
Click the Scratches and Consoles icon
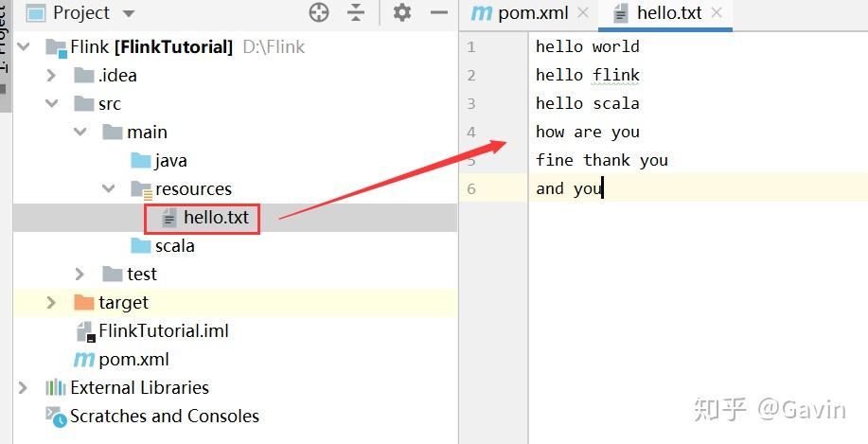coord(56,416)
